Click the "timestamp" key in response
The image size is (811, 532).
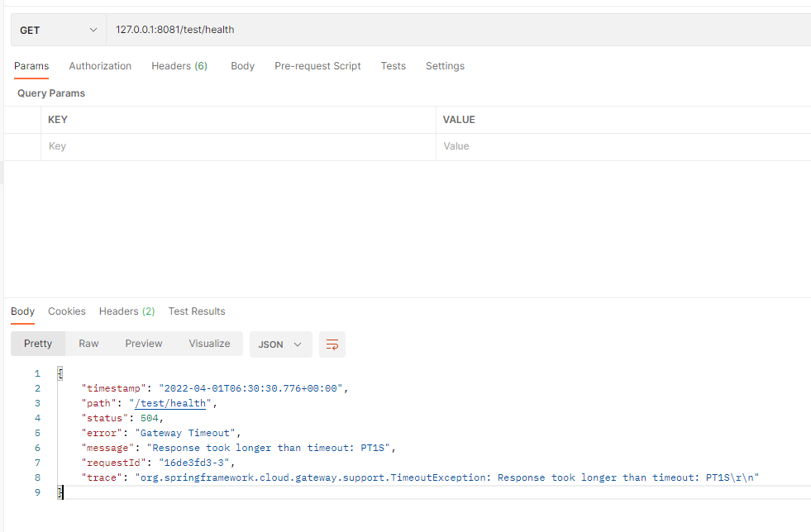pos(113,388)
